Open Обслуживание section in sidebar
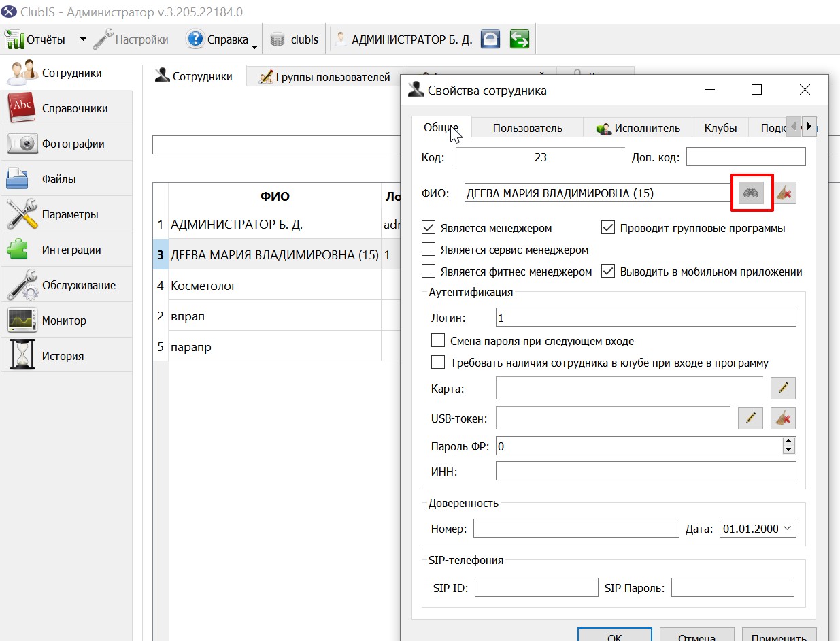The width and height of the screenshot is (840, 641). point(67,285)
